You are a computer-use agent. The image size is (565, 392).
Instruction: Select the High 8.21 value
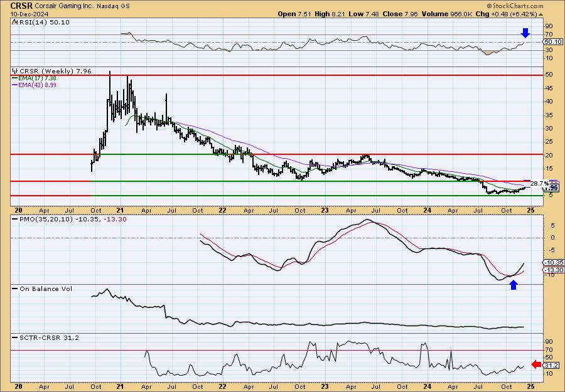(x=330, y=14)
